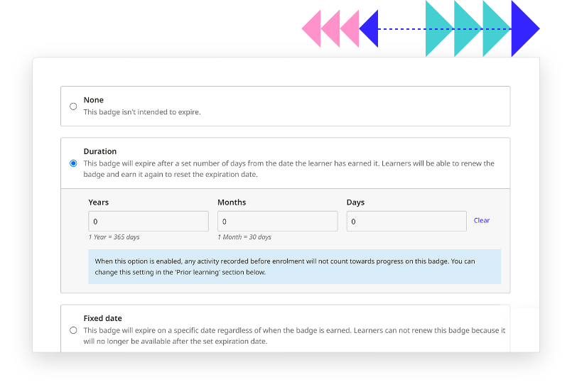
Task: Click the Clear link beside Days
Action: coord(482,220)
